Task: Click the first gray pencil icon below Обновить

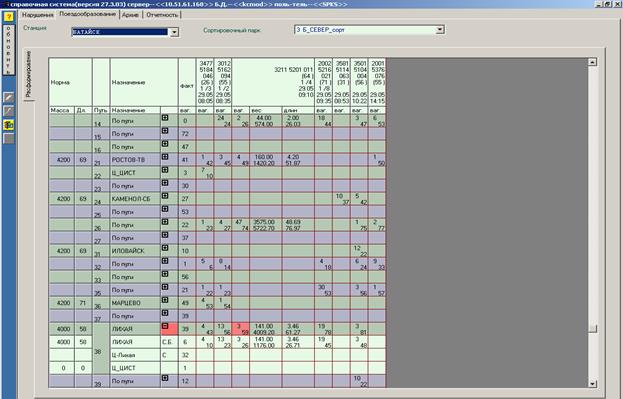Action: [9, 97]
